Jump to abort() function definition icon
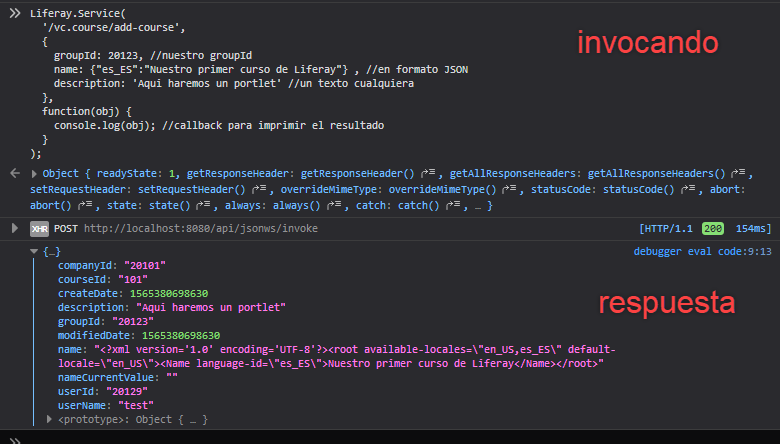Viewport: 780px width, 444px height. [x=85, y=205]
